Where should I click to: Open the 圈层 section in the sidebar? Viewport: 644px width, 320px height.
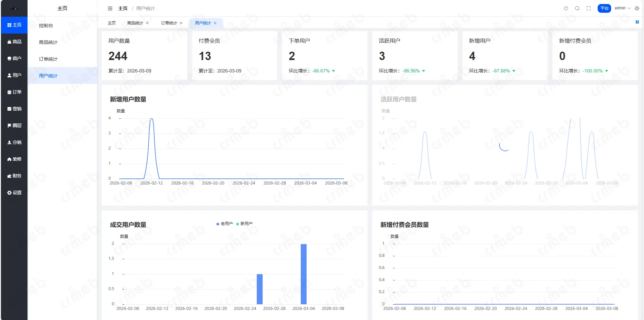(x=14, y=126)
